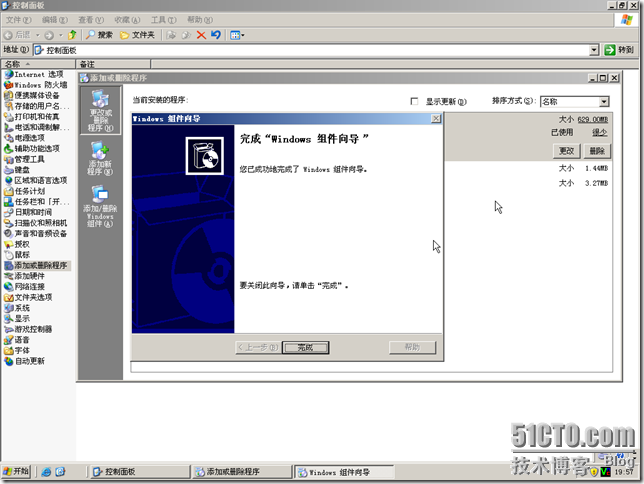This screenshot has height=484, width=644.
Task: Expand the address bar dropdown arrow
Action: [594, 50]
